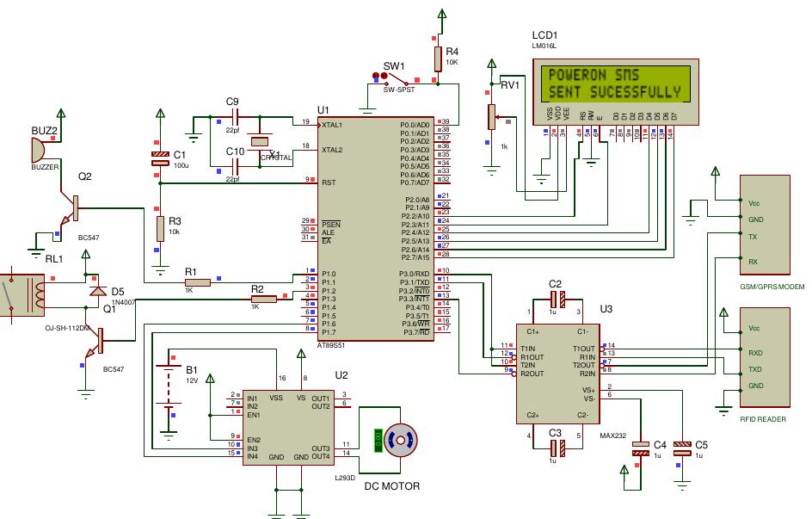Select the X1 crystal oscillator
Viewport: 812px width, 519px height.
[260, 141]
